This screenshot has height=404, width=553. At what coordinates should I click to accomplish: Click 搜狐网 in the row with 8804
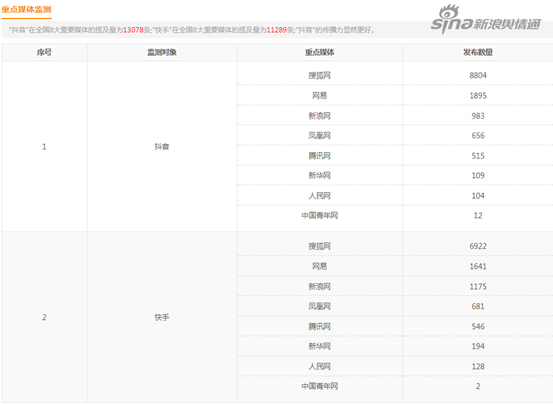(x=320, y=75)
